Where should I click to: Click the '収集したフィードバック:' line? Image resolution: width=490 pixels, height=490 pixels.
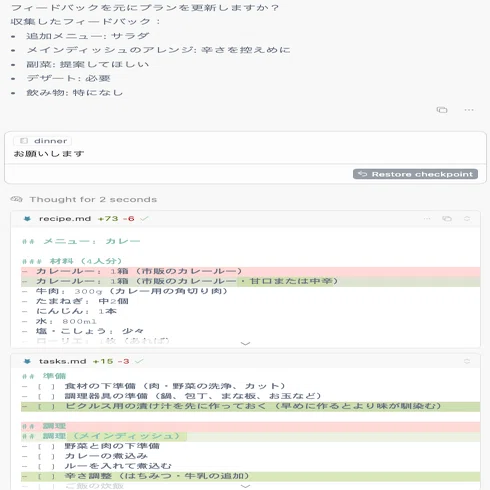click(85, 22)
